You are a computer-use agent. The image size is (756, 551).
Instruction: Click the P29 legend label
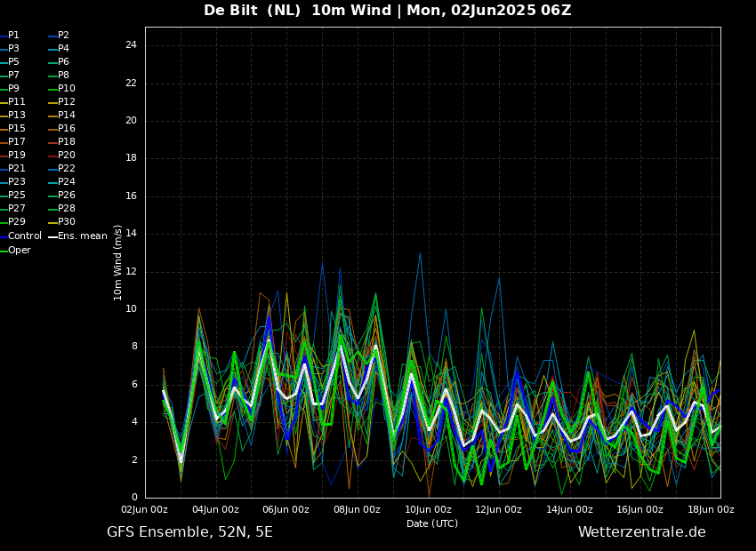[x=16, y=222]
